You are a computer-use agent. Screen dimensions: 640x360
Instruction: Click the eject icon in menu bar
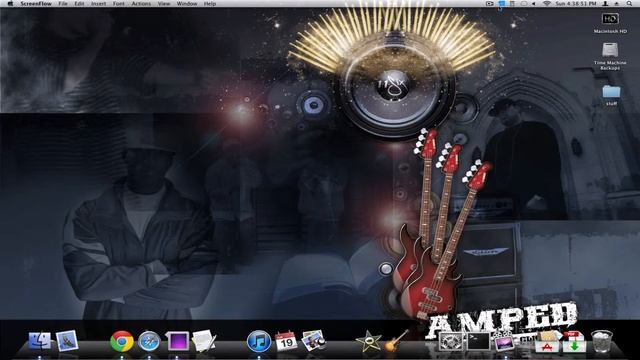coord(617,3)
